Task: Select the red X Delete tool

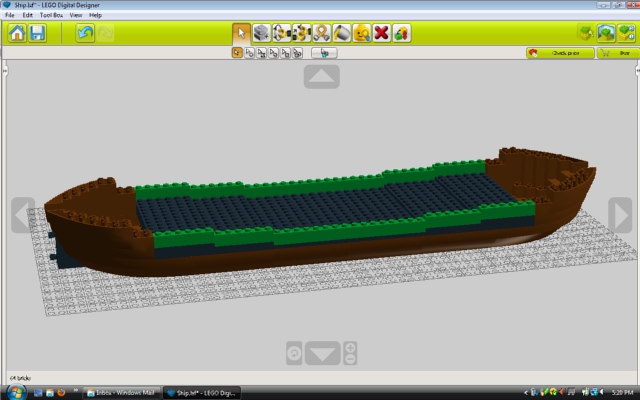Action: [382, 33]
